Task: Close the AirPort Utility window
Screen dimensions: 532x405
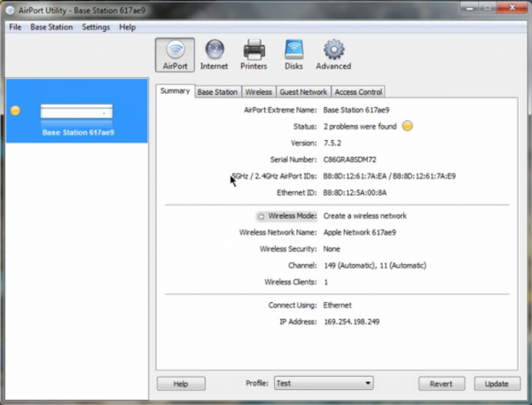Action: tap(512, 7)
